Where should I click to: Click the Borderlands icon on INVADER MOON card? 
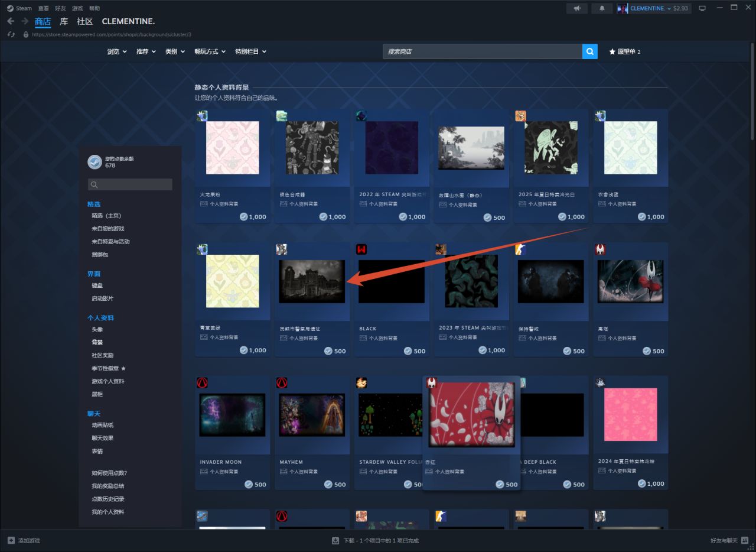(202, 383)
